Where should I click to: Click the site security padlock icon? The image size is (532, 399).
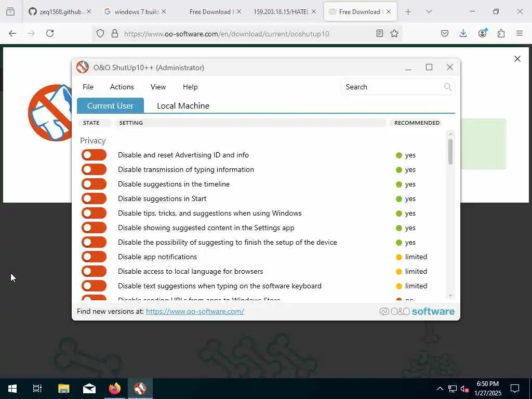[115, 34]
